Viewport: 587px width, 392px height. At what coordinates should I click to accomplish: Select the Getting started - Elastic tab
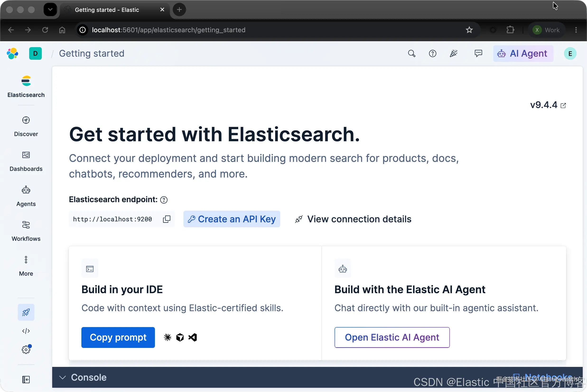(115, 10)
